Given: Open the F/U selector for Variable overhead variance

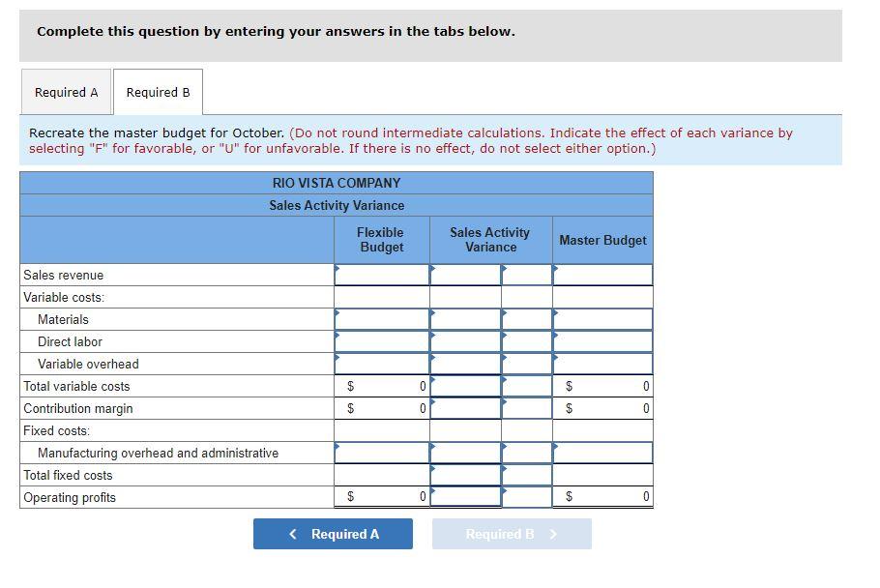Looking at the screenshot, I should coord(526,364).
